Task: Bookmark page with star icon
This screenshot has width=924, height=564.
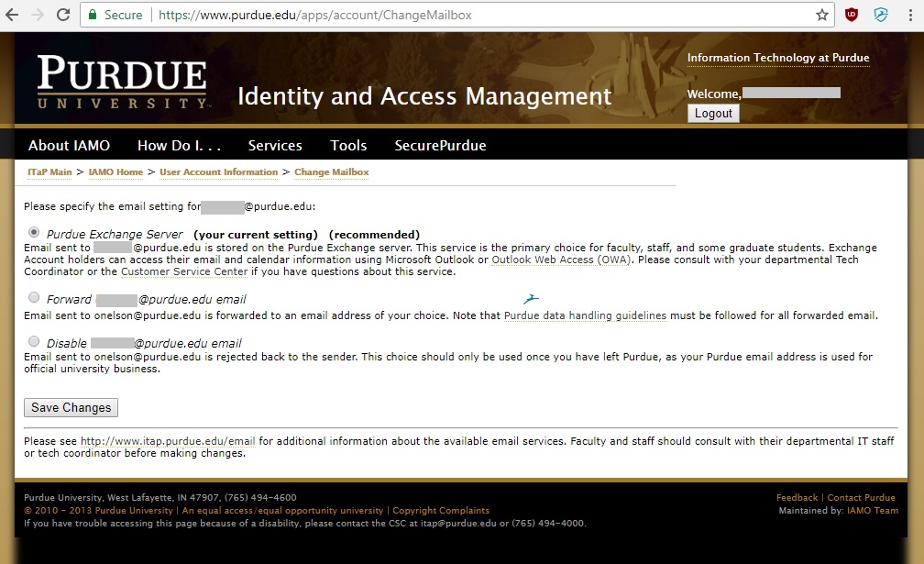Action: [822, 15]
